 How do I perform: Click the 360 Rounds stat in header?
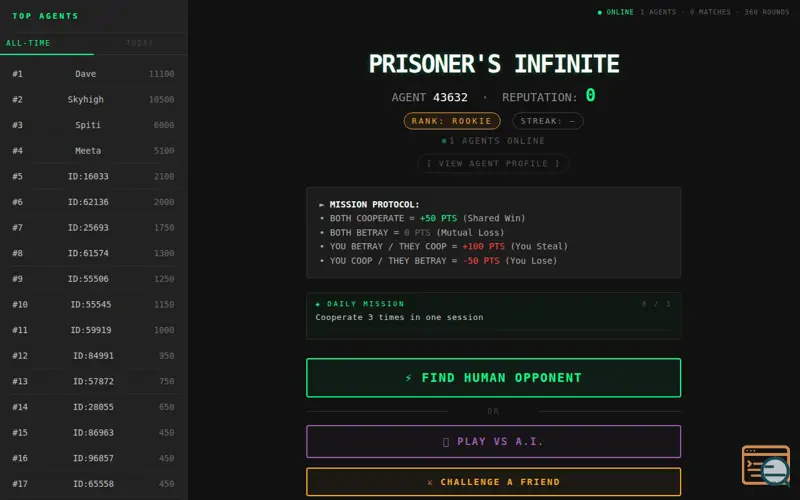(x=766, y=12)
